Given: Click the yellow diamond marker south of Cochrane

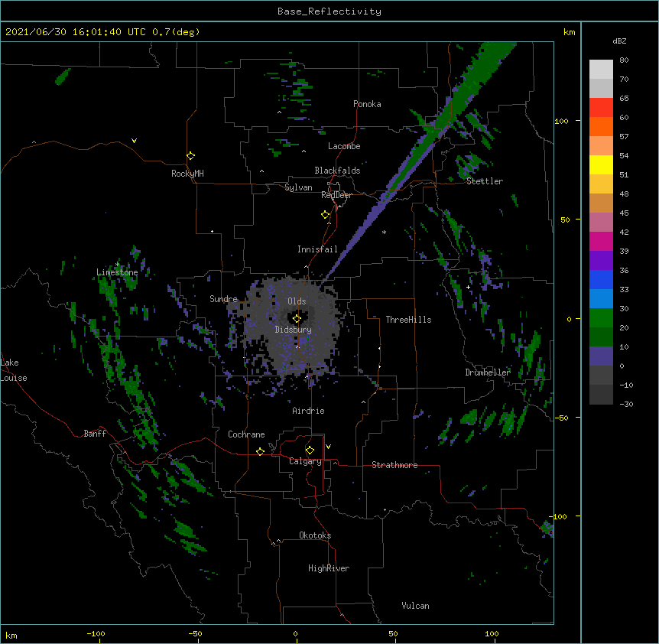Looking at the screenshot, I should coord(260,451).
